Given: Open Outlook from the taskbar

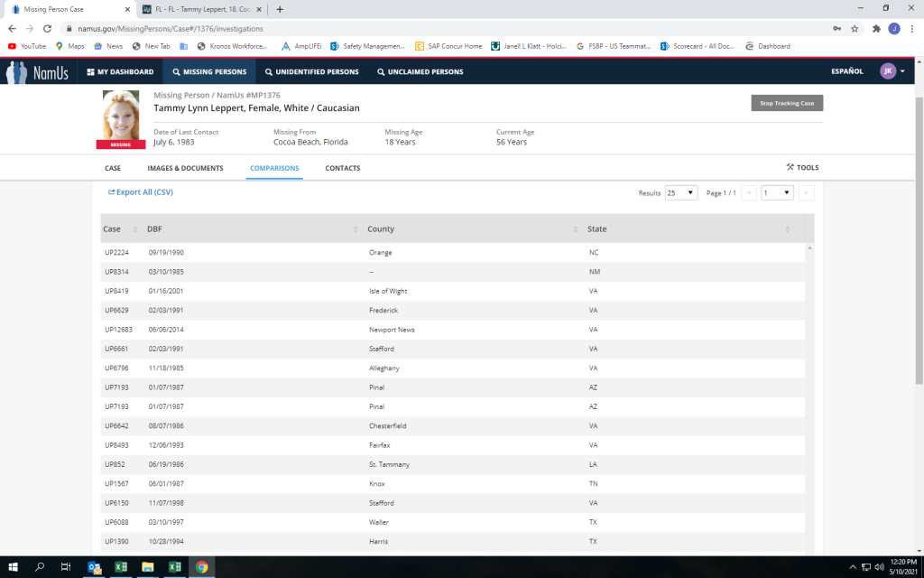Looking at the screenshot, I should pyautogui.click(x=94, y=567).
